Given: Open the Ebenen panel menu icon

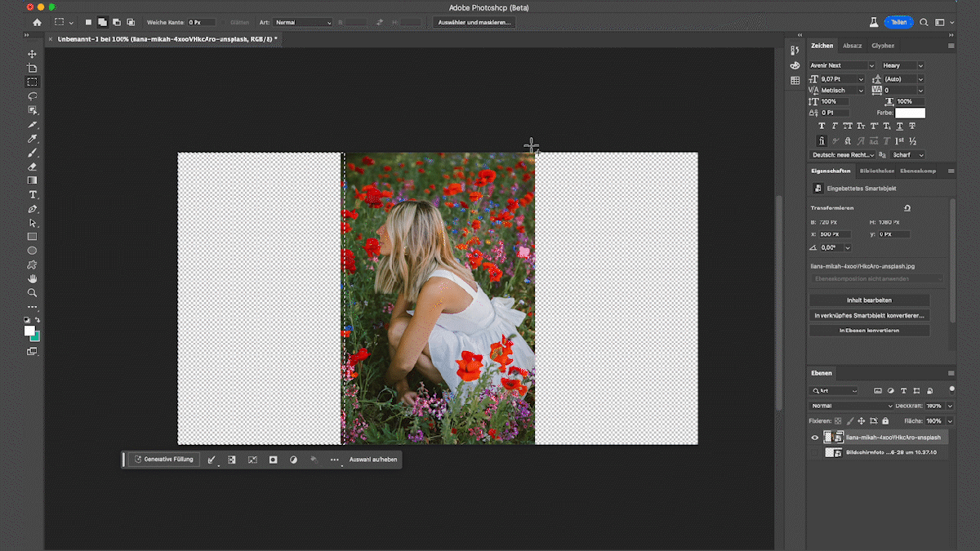Looking at the screenshot, I should point(951,372).
